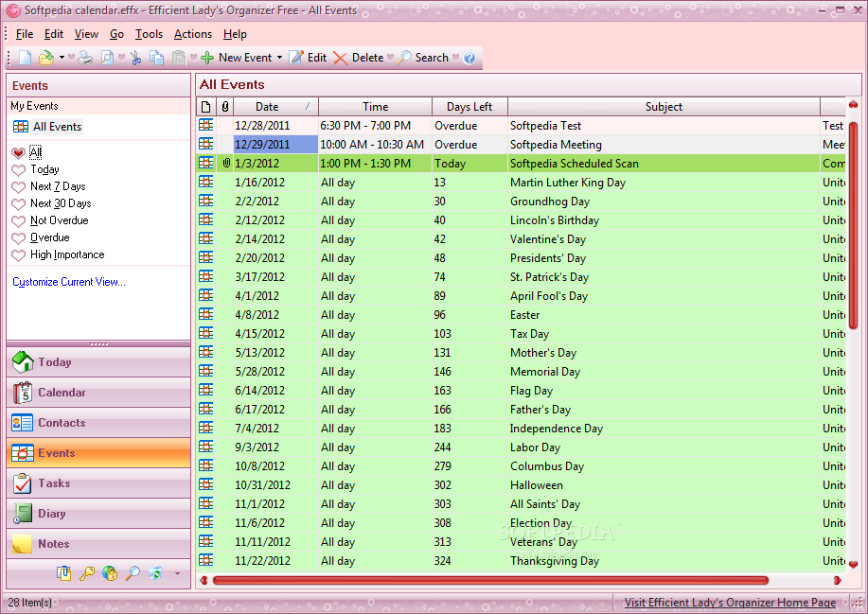Open the File menu
Viewport: 868px width, 614px height.
coord(25,34)
